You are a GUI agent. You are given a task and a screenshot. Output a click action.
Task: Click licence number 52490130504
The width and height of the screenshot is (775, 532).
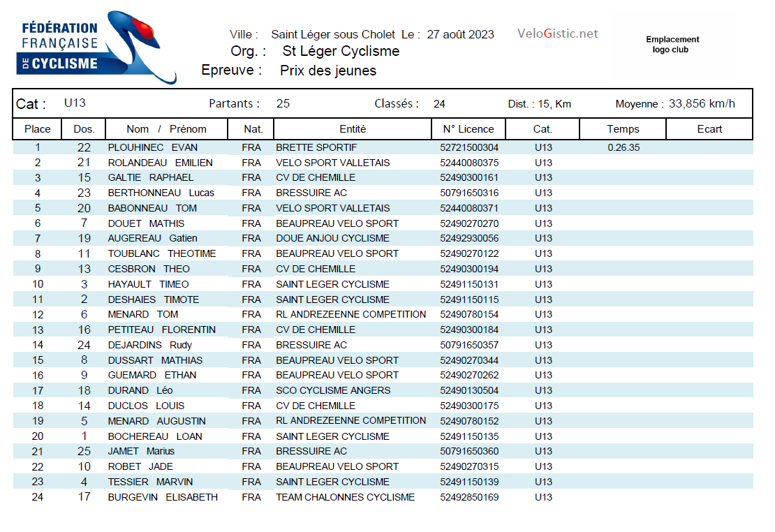[x=469, y=390]
